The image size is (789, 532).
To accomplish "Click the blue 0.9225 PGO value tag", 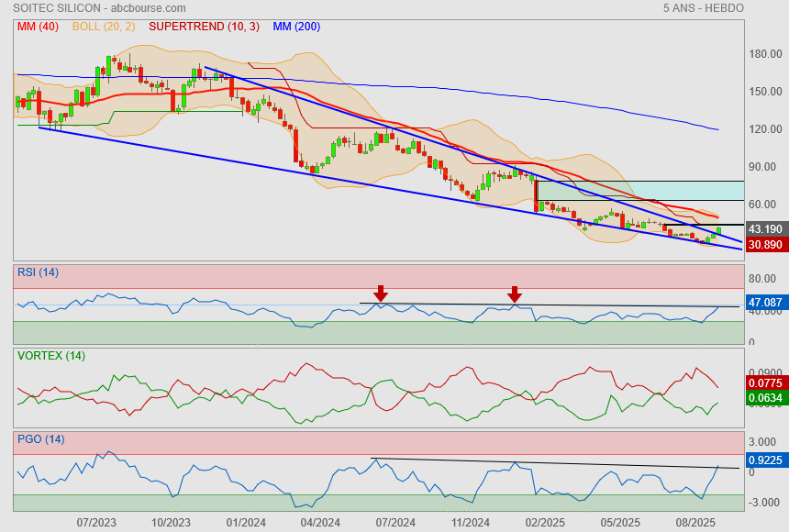I will click(765, 460).
